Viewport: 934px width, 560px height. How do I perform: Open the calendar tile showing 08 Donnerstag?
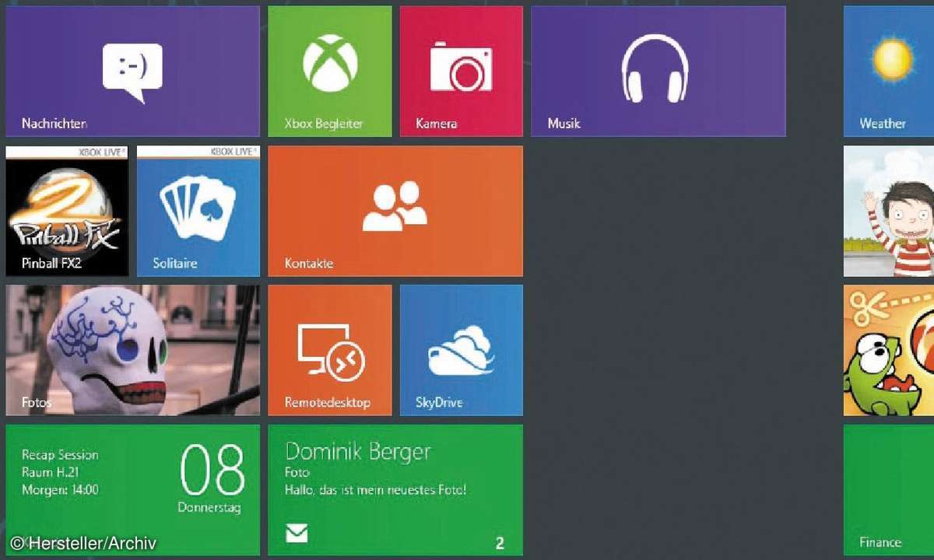tap(132, 489)
